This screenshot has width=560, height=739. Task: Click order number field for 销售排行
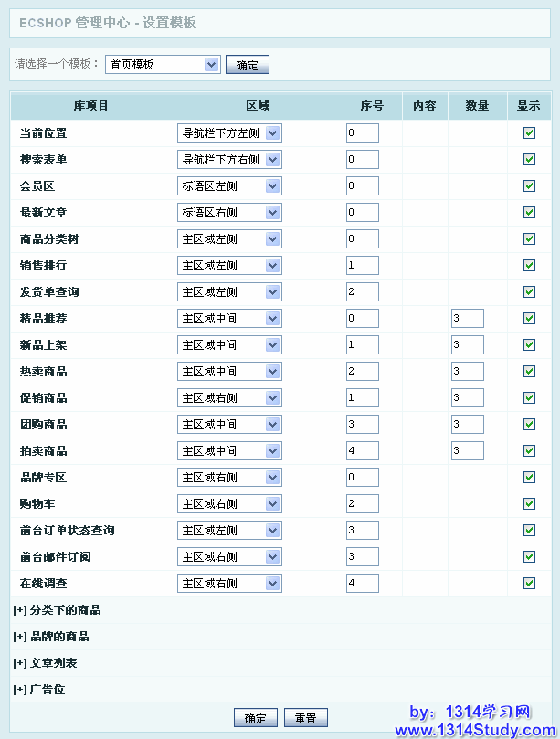click(362, 266)
